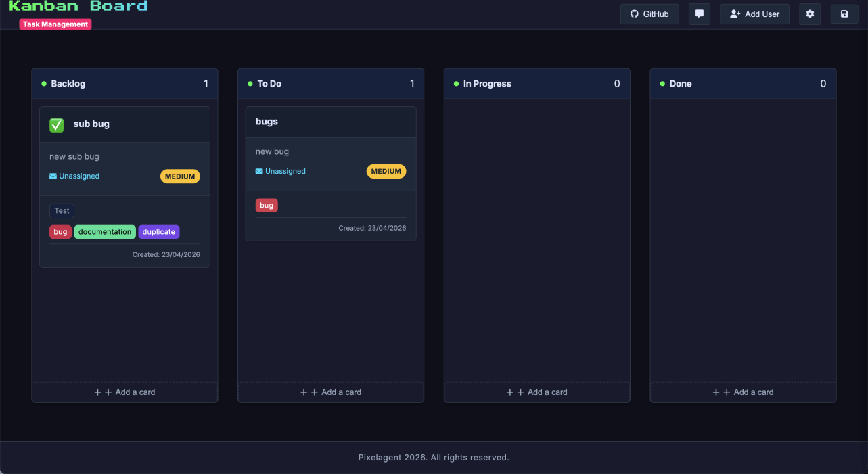This screenshot has height=474, width=868.
Task: Click the Created date on sub bug card
Action: (x=166, y=255)
